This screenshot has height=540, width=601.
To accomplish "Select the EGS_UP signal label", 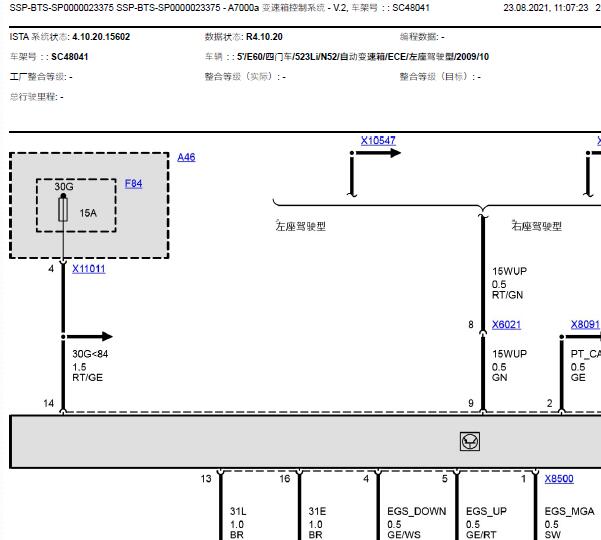I will point(486,511).
